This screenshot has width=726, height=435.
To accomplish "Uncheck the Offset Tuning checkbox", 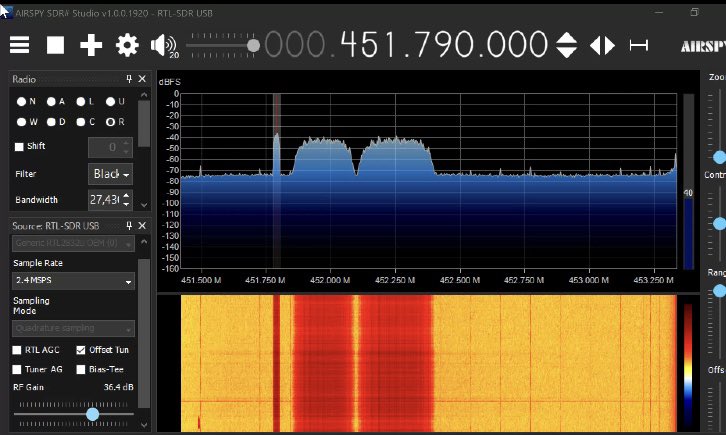I will point(81,350).
